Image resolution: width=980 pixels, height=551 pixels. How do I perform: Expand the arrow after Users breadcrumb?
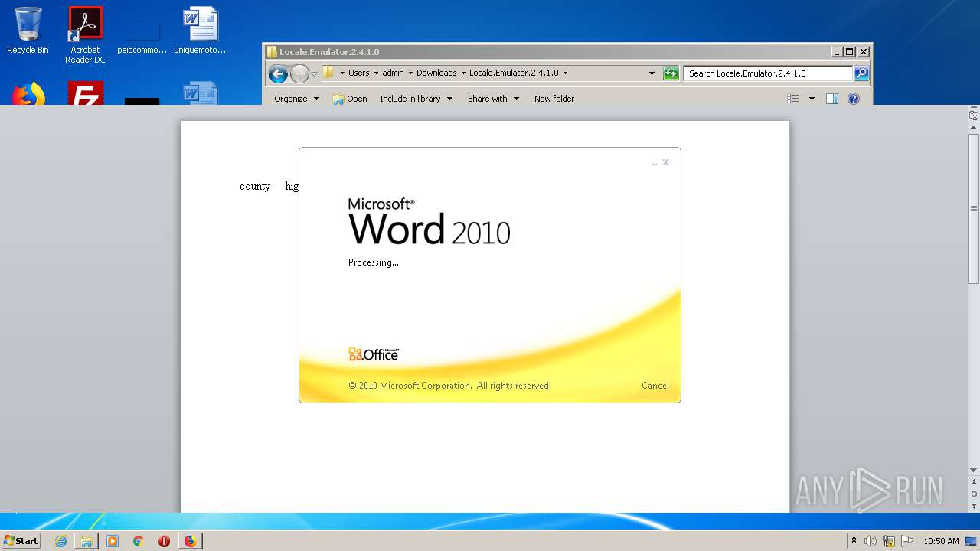coord(376,73)
